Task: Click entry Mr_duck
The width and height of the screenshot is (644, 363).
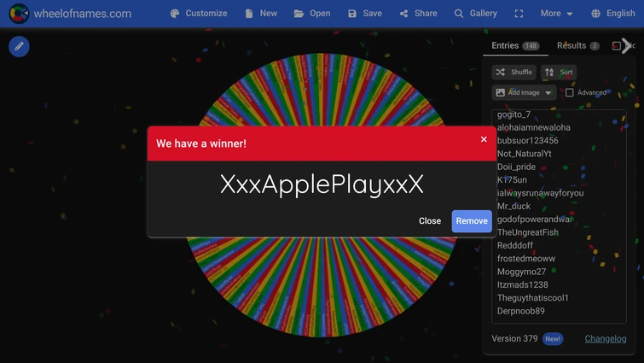Action: point(513,206)
